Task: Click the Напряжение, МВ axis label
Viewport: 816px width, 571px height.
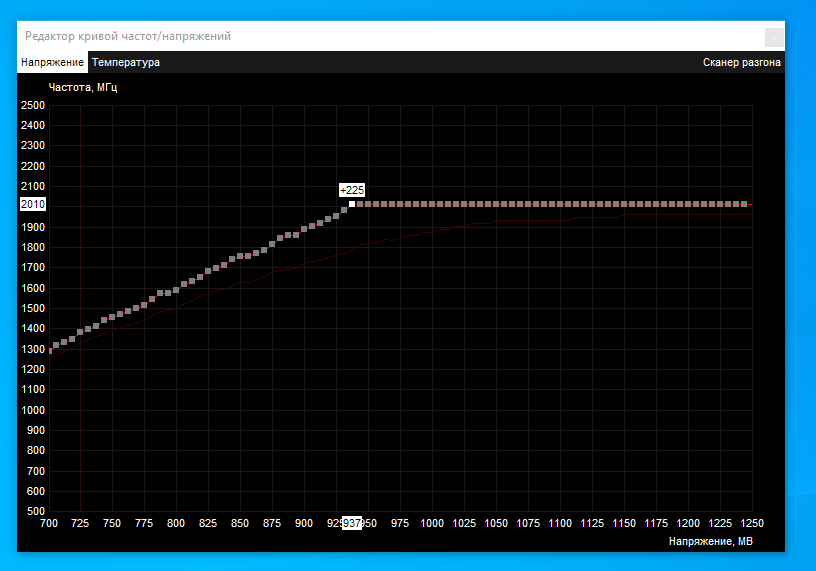Action: pyautogui.click(x=710, y=541)
